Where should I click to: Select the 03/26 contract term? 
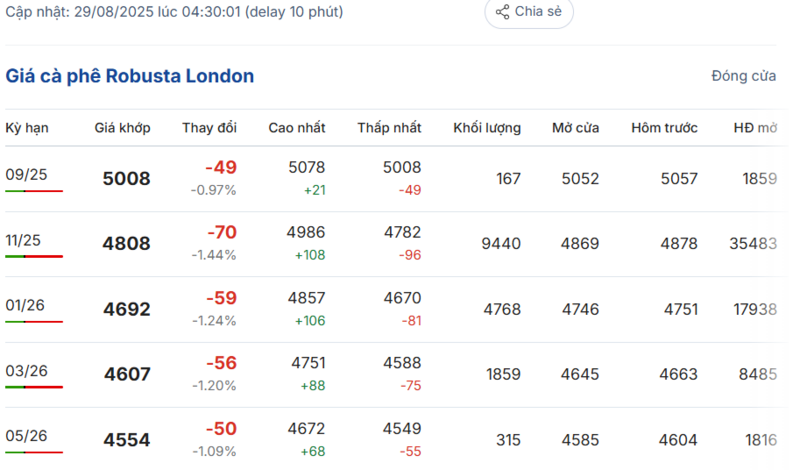(x=26, y=371)
